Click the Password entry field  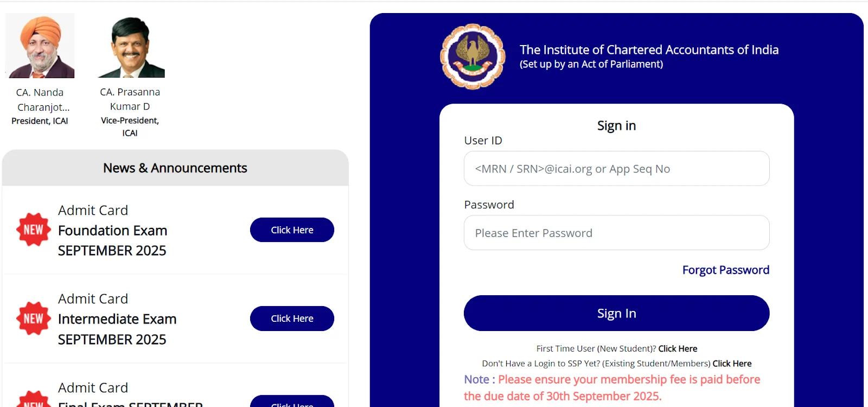point(616,232)
